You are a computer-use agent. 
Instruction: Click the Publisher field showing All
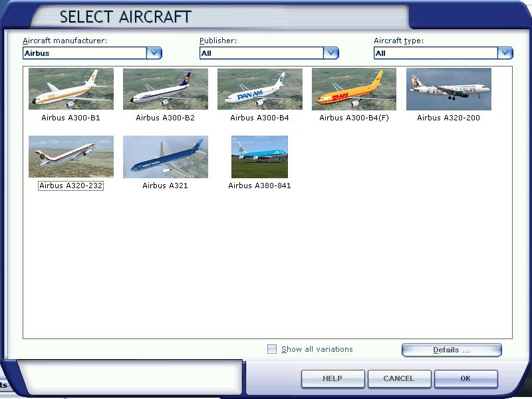point(261,53)
